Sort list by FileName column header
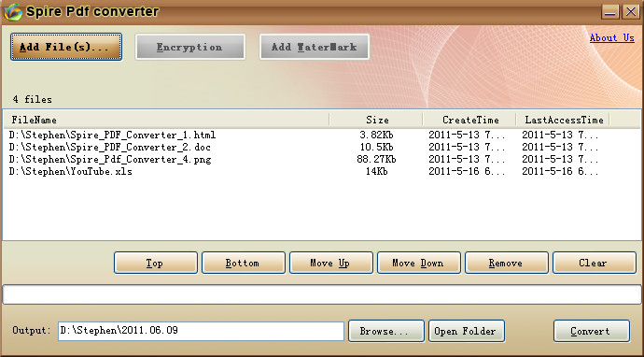The height and width of the screenshot is (357, 644). [x=166, y=120]
